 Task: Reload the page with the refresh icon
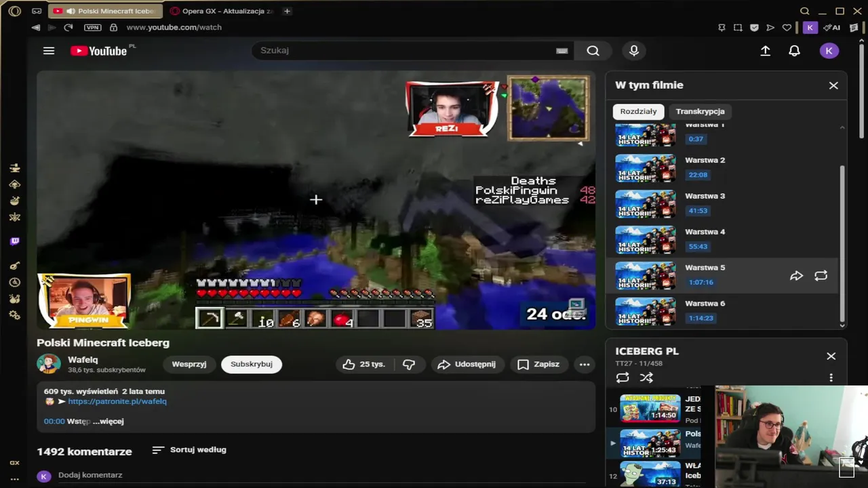pyautogui.click(x=68, y=27)
